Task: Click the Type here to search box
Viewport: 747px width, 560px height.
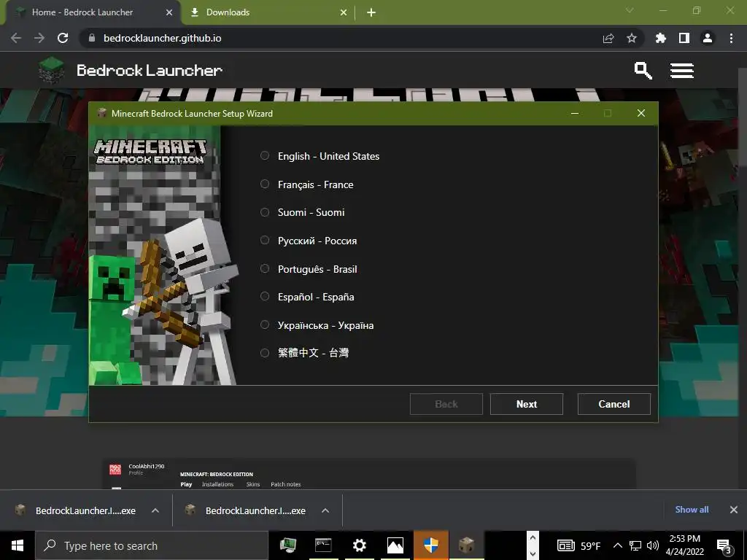Action: pos(152,545)
